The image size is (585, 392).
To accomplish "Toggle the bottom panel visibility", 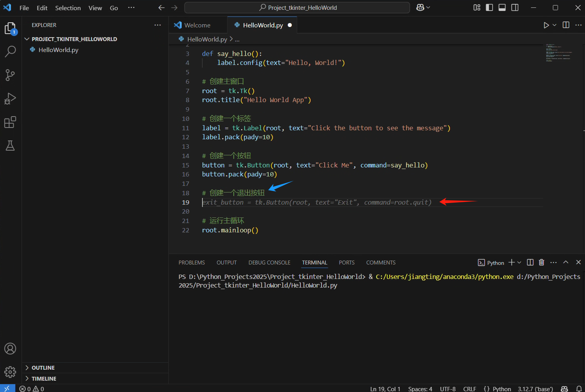I will (502, 8).
